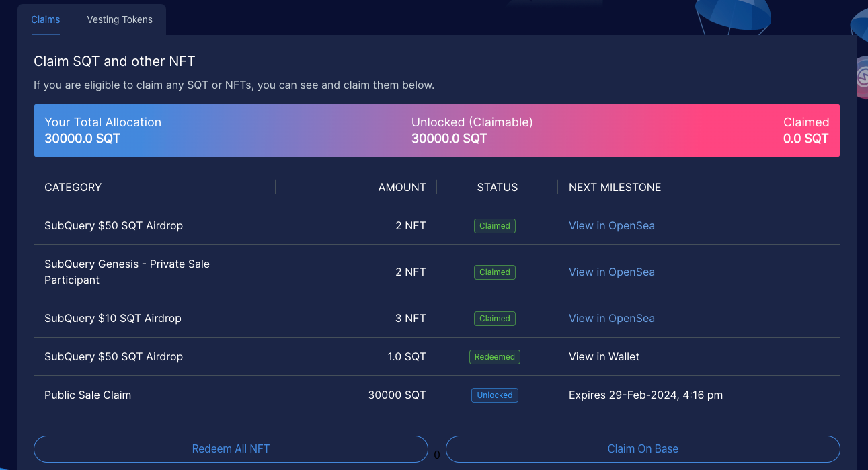Click the STATUS column header
This screenshot has height=470, width=868.
pyautogui.click(x=498, y=187)
